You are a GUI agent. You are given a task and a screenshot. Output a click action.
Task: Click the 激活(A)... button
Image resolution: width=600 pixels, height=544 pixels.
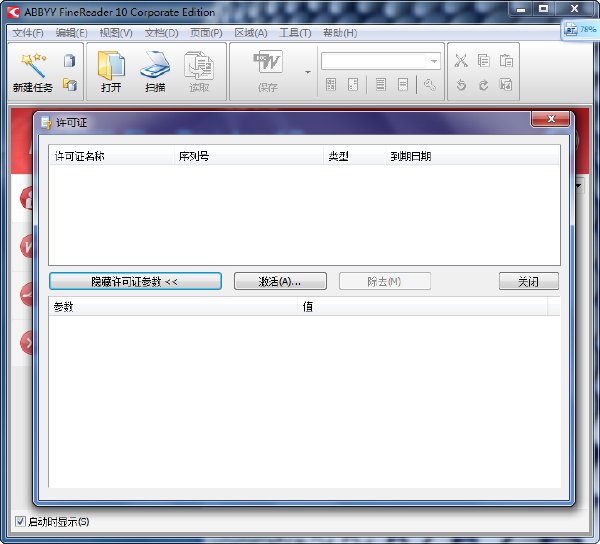280,282
